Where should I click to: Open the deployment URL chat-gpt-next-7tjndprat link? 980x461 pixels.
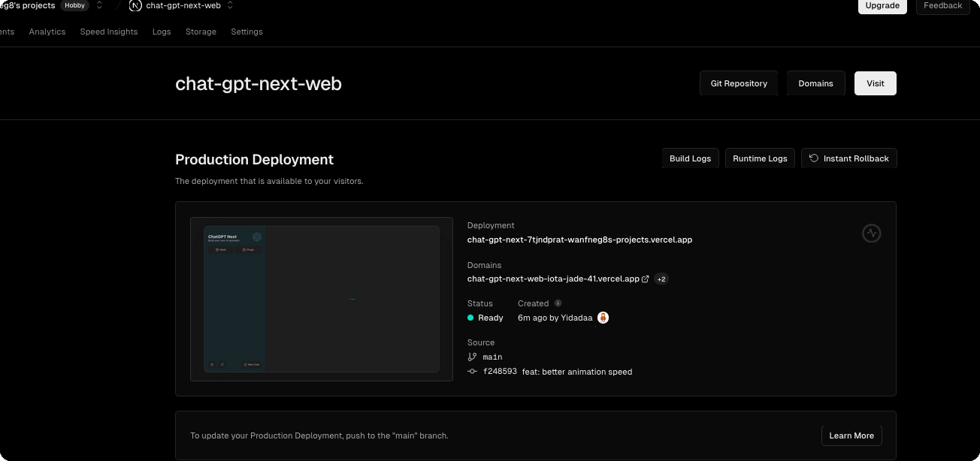(579, 240)
